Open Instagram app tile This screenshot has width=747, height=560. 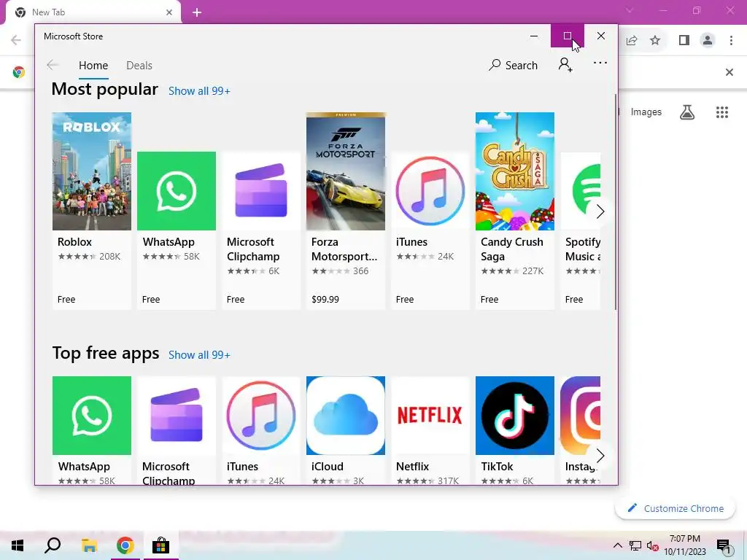pos(580,430)
